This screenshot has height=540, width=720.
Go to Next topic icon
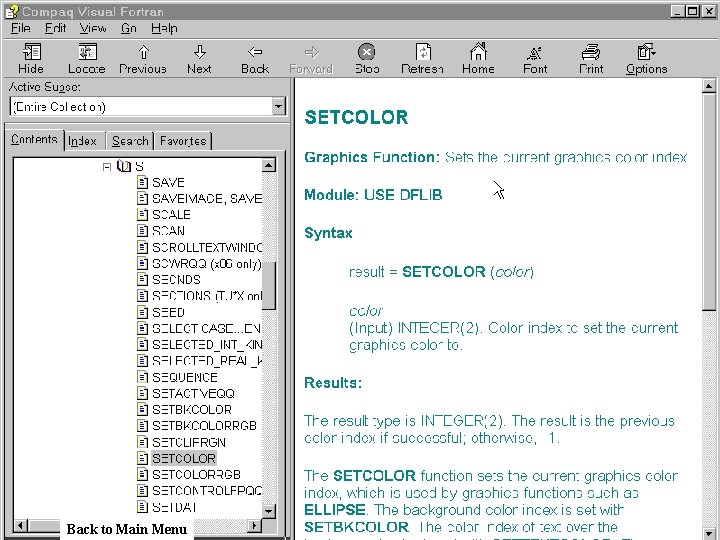pyautogui.click(x=199, y=52)
